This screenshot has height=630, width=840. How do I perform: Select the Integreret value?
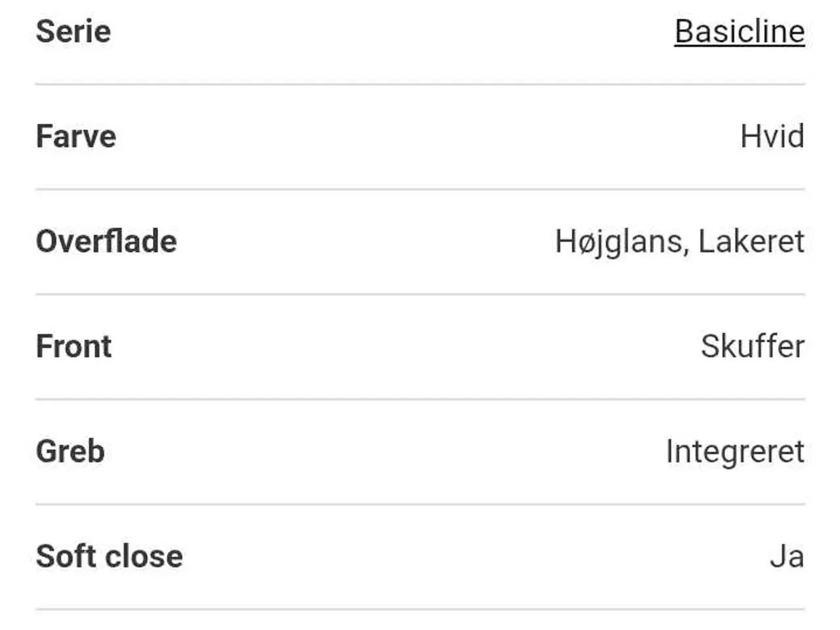pos(735,451)
